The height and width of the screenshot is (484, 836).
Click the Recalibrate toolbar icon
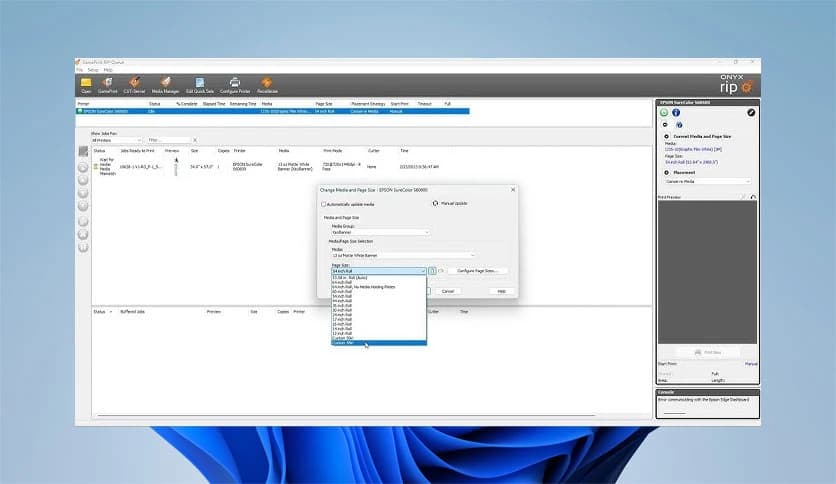point(267,85)
